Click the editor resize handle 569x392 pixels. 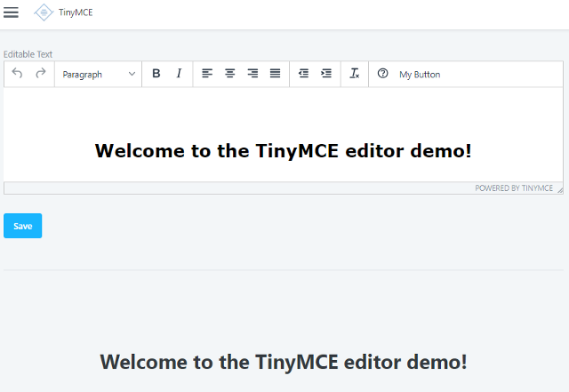click(560, 189)
